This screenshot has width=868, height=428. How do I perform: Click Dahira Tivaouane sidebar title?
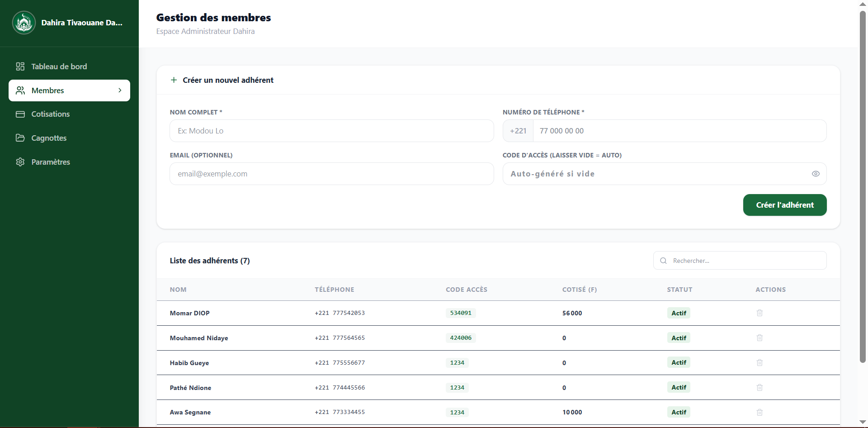(82, 23)
